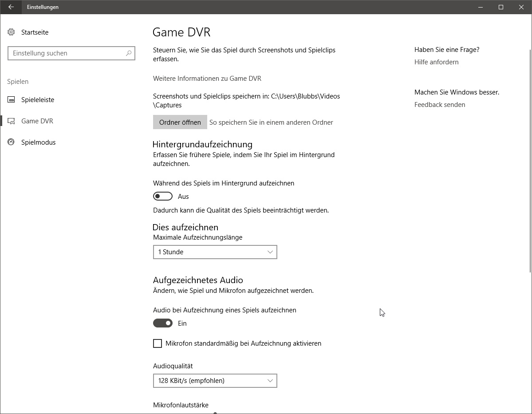Click the 'Game DVR' page title
The width and height of the screenshot is (532, 414).
pos(181,32)
